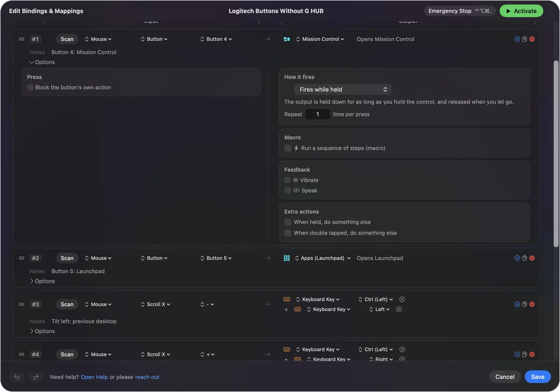Delete binding #3 with the red remove icon
Screen dimensions: 560x392
532,304
